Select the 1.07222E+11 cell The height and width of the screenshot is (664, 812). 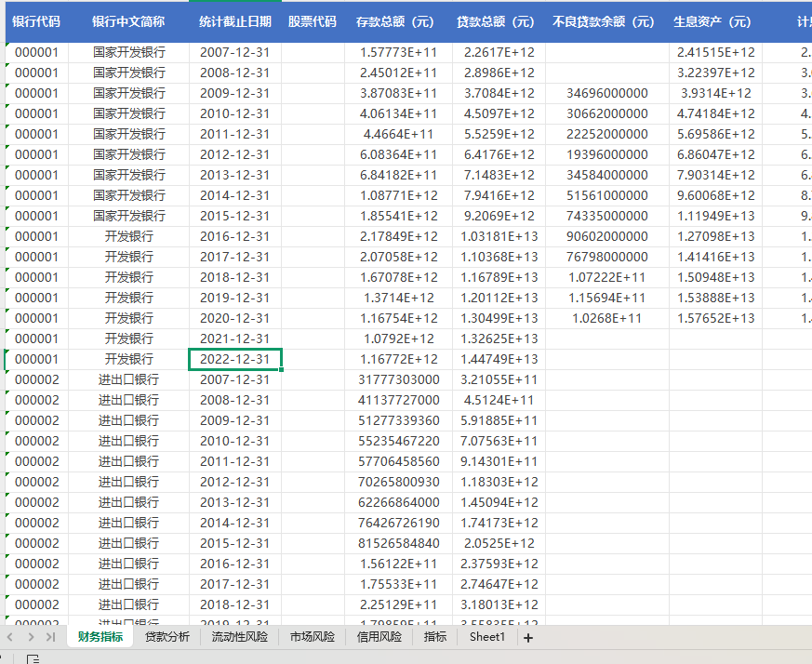tap(607, 277)
